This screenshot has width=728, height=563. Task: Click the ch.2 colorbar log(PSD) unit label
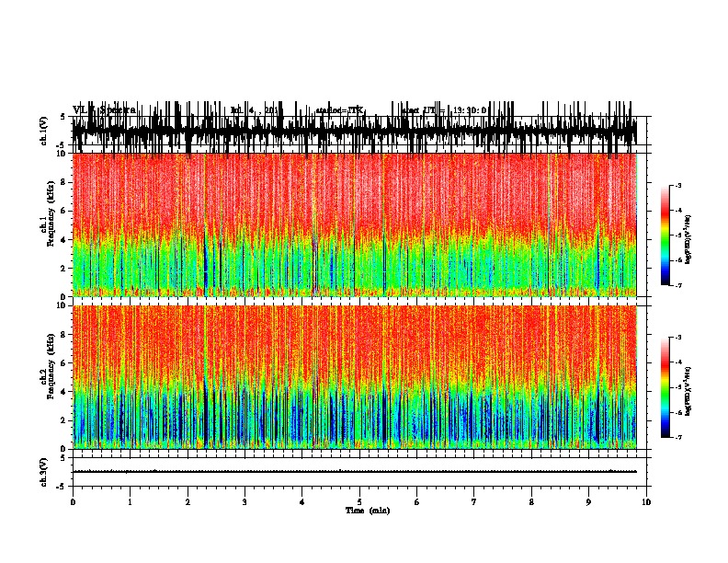point(688,391)
